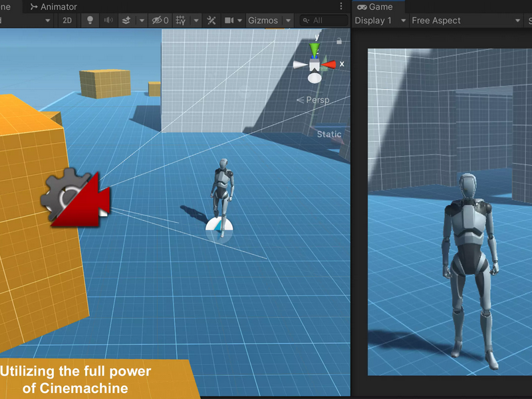The height and width of the screenshot is (399, 532).
Task: Open the scene camera dropdown arrow
Action: pos(240,21)
